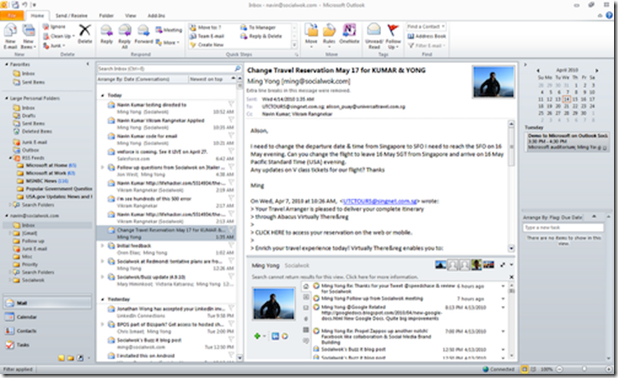This screenshot has height=378, width=618.
Task: Click the Create New quick step
Action: point(207,45)
